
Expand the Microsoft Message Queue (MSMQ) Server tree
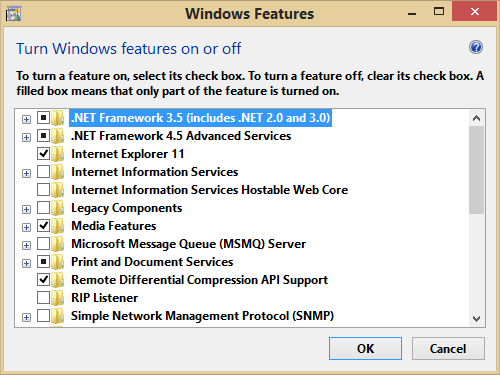[26, 245]
